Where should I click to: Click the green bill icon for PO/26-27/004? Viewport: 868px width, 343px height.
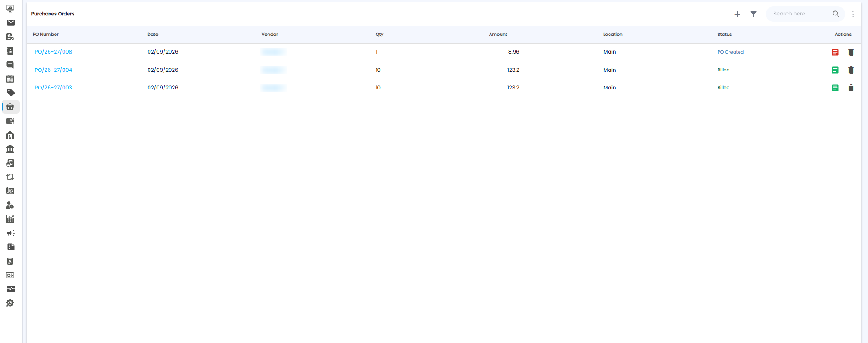[835, 70]
